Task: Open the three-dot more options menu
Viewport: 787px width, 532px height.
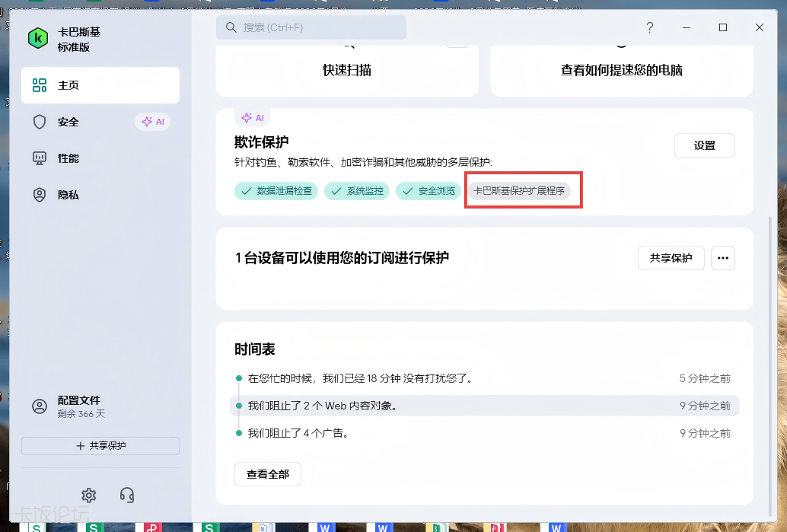Action: tap(723, 258)
